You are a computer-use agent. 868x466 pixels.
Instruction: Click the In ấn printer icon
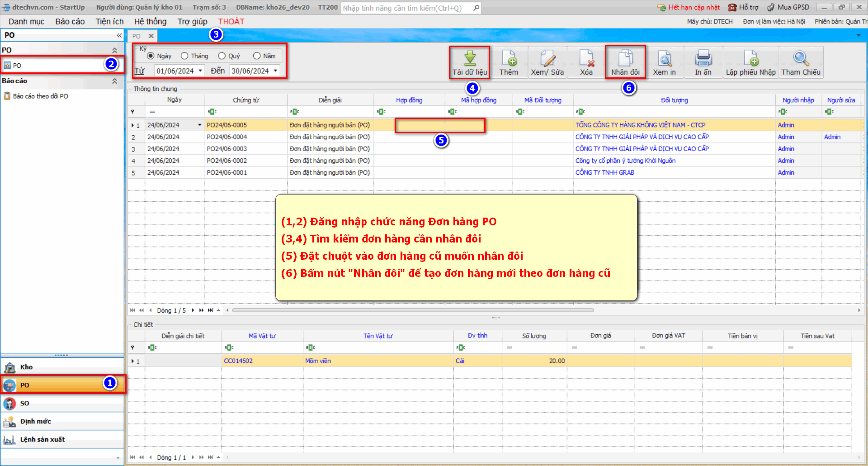coord(703,59)
